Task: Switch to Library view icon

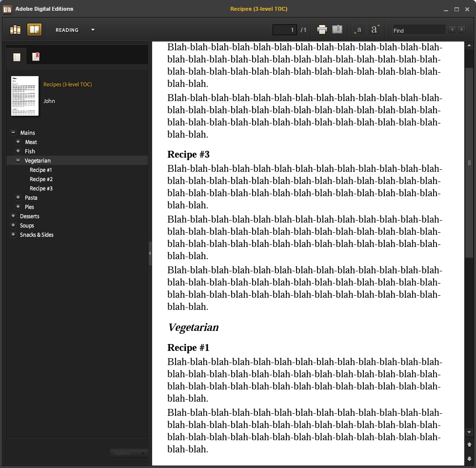Action: coord(15,30)
